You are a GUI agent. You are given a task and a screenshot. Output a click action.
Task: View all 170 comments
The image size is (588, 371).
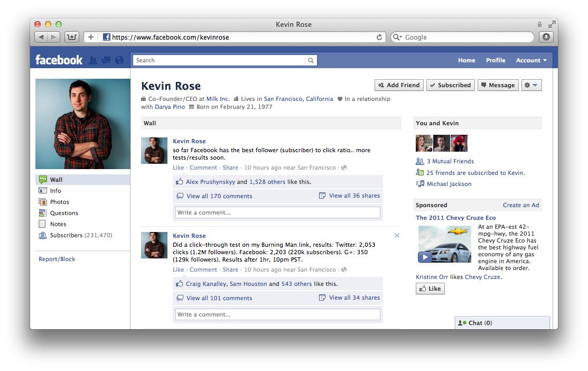pos(219,196)
